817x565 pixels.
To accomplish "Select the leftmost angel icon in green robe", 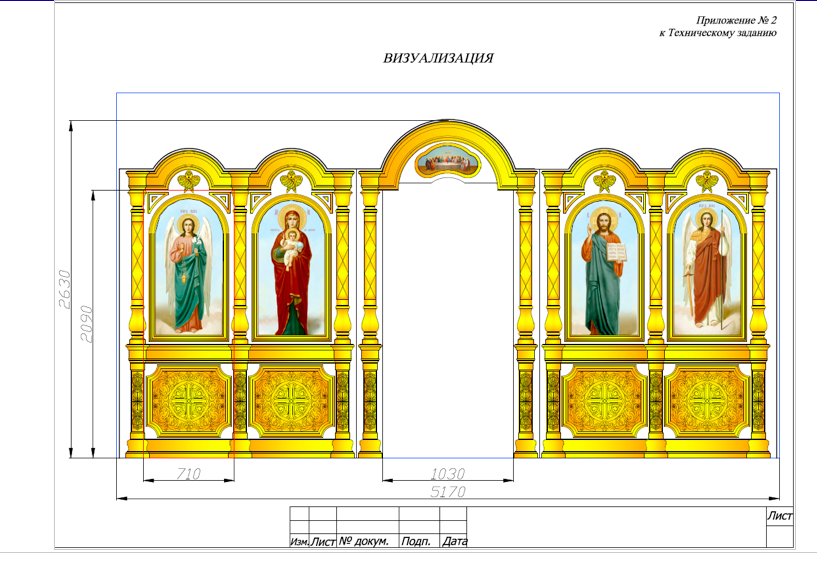I will coord(189,271).
